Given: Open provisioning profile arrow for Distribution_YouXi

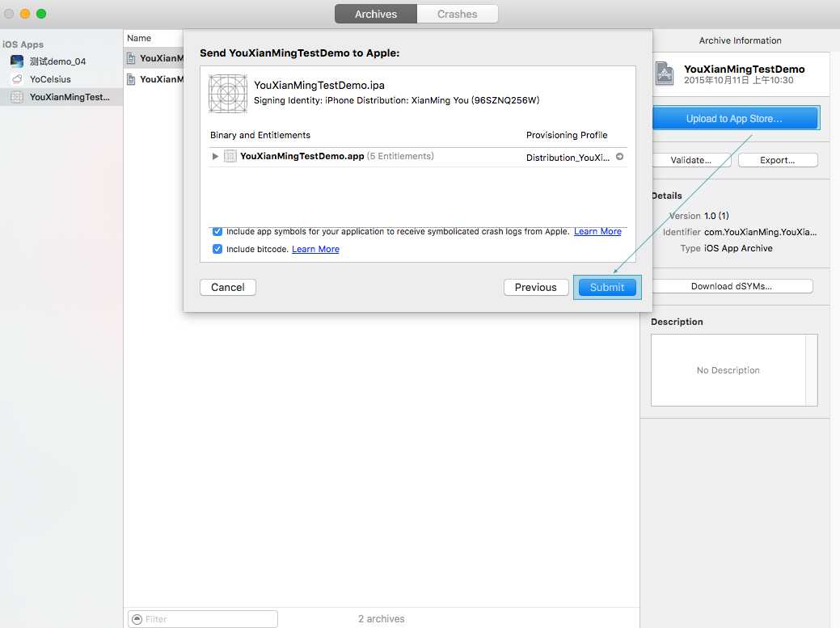Looking at the screenshot, I should [x=619, y=157].
